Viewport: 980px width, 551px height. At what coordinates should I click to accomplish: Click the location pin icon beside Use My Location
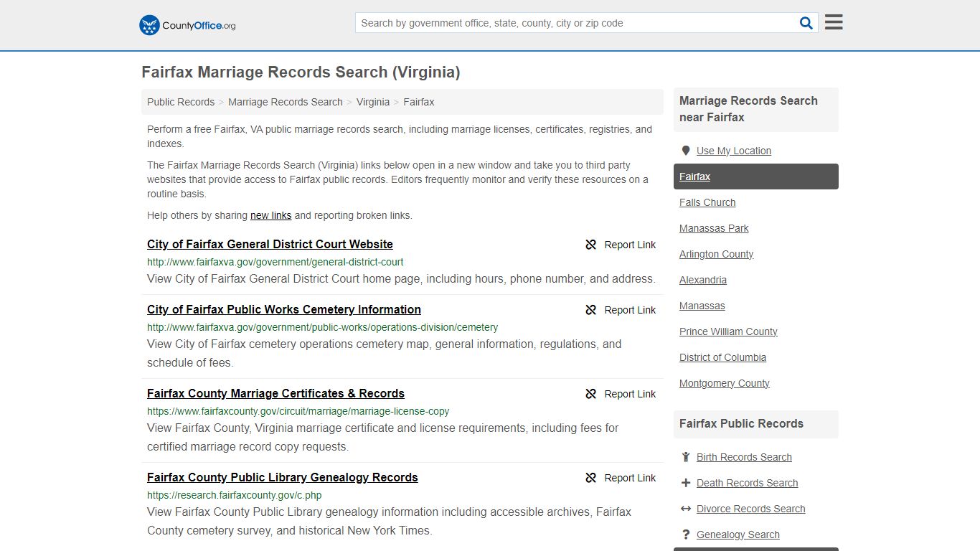(686, 151)
